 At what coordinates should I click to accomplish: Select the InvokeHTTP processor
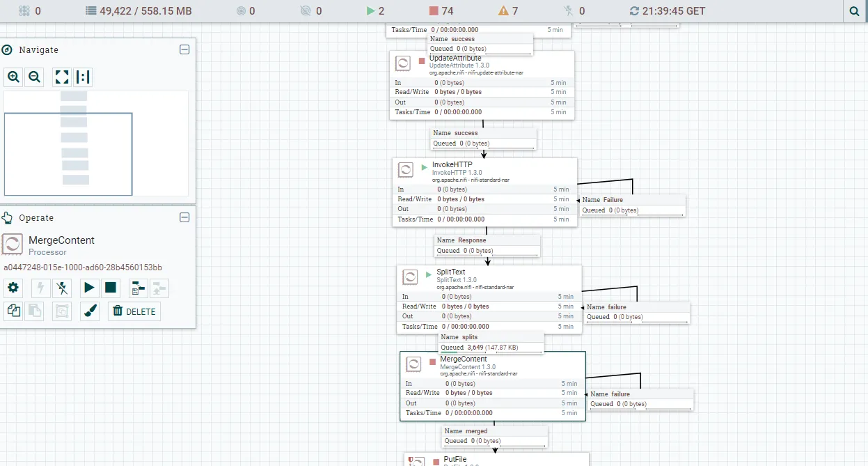[x=485, y=192]
